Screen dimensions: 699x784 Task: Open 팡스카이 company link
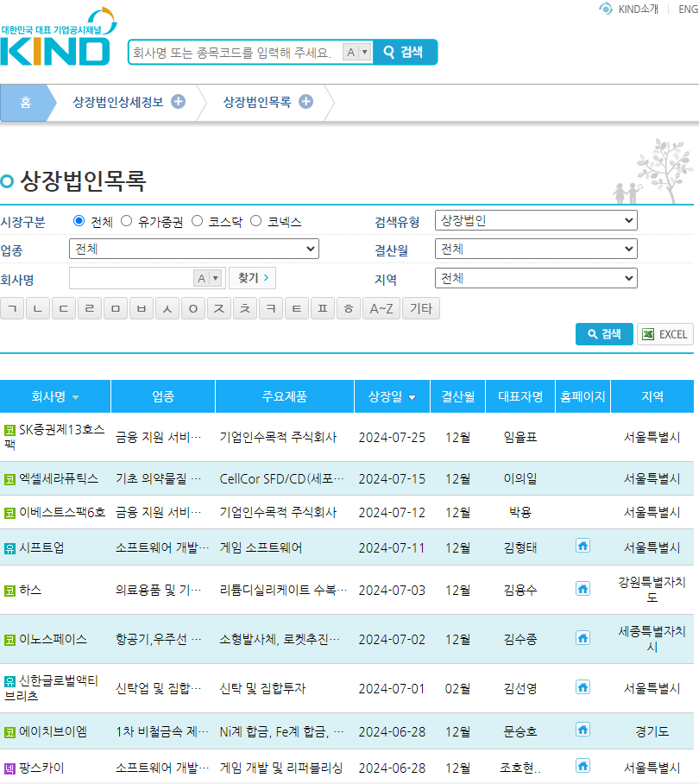pos(41,768)
